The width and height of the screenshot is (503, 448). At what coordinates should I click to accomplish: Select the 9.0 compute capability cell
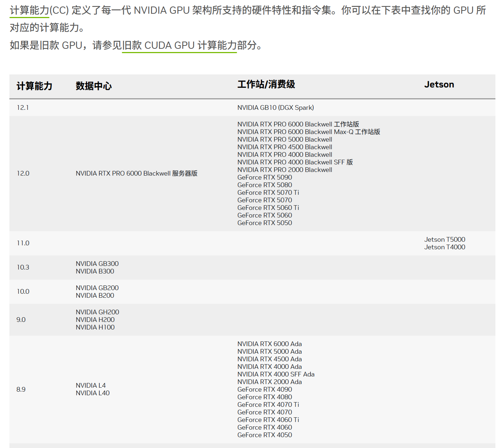[x=21, y=320]
